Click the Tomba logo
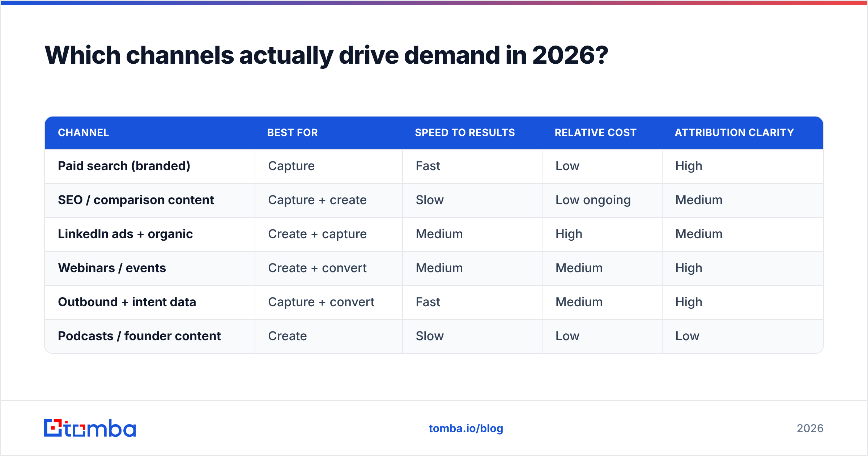Image resolution: width=868 pixels, height=456 pixels. [x=90, y=428]
